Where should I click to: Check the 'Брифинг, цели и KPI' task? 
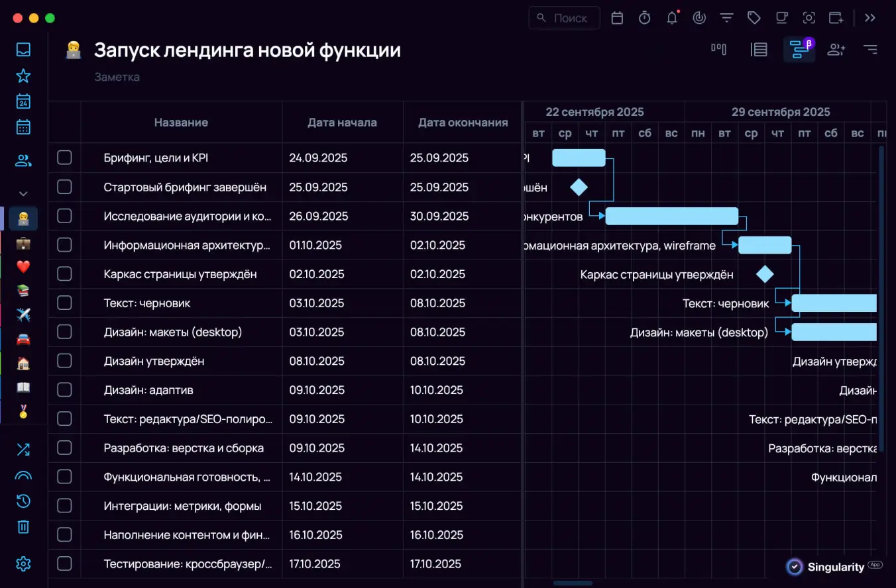coord(64,158)
